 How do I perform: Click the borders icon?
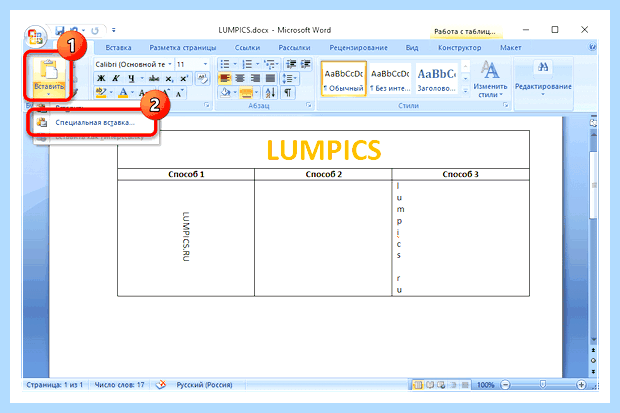246,93
